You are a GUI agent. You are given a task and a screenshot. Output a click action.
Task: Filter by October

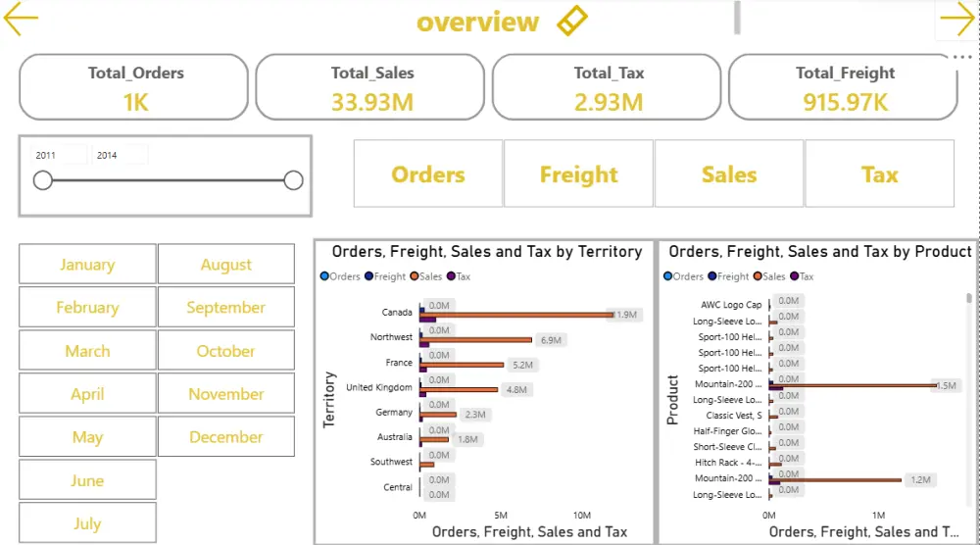click(x=226, y=351)
